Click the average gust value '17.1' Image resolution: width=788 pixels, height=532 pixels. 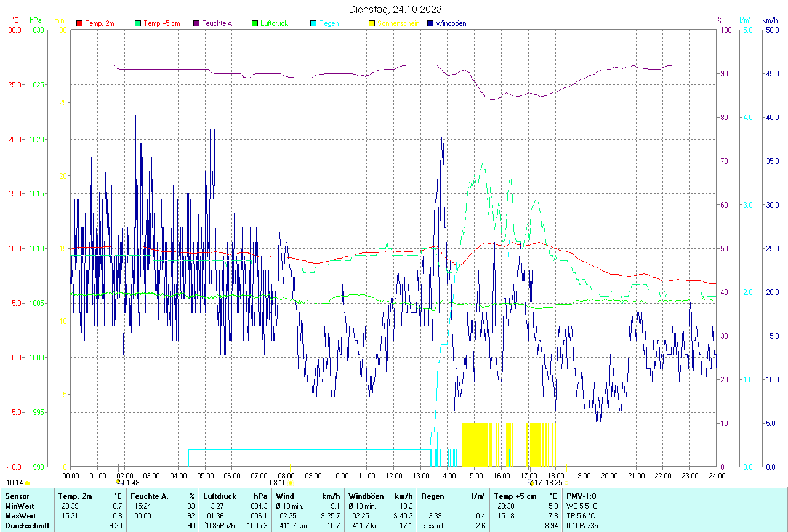tap(406, 525)
